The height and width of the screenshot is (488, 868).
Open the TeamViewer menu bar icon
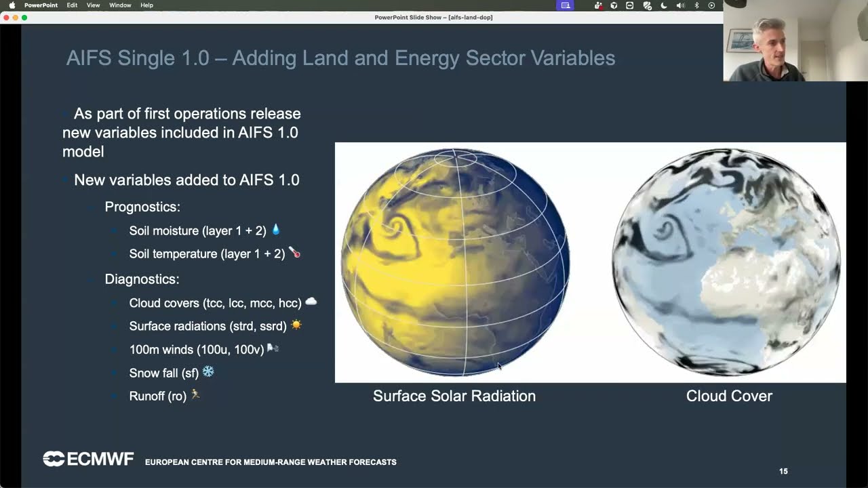click(x=630, y=5)
